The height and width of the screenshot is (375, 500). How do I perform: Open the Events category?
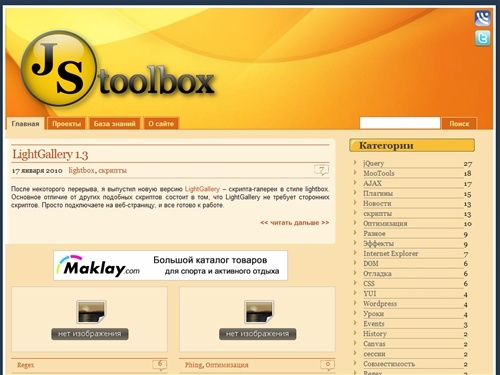[x=374, y=324]
